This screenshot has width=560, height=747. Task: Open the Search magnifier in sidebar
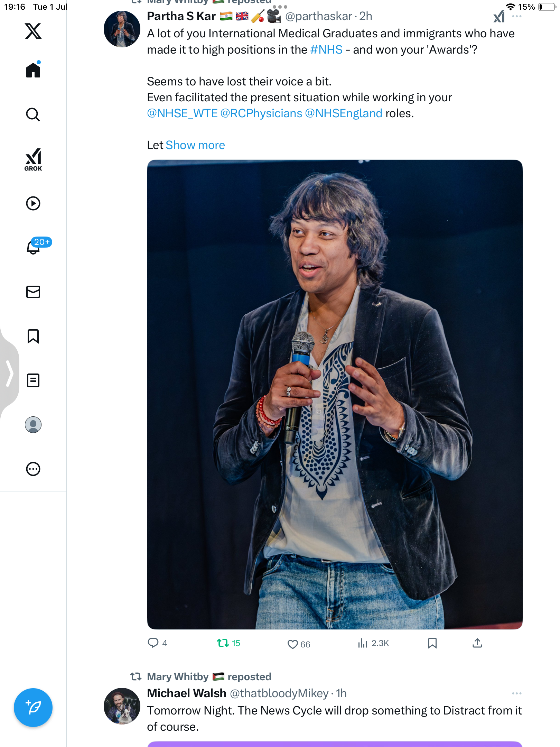33,114
